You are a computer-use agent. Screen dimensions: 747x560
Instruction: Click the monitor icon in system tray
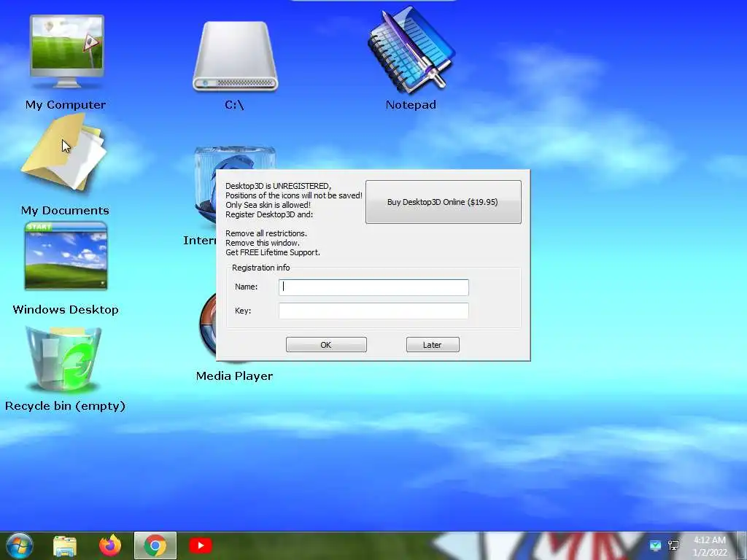tap(656, 545)
